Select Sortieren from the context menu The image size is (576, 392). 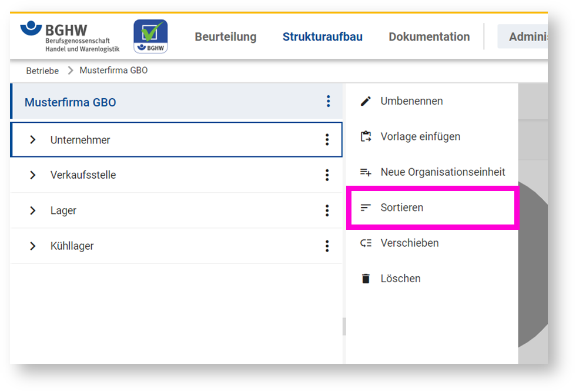[433, 207]
